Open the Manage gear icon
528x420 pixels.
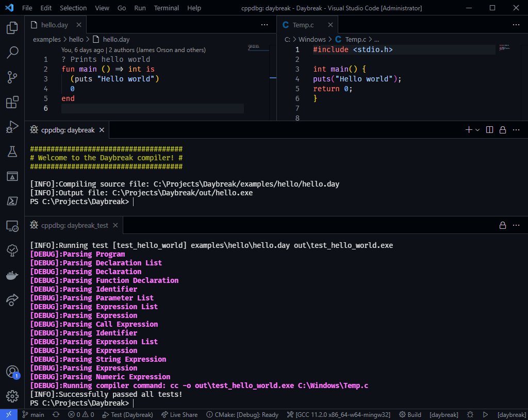coord(12,396)
